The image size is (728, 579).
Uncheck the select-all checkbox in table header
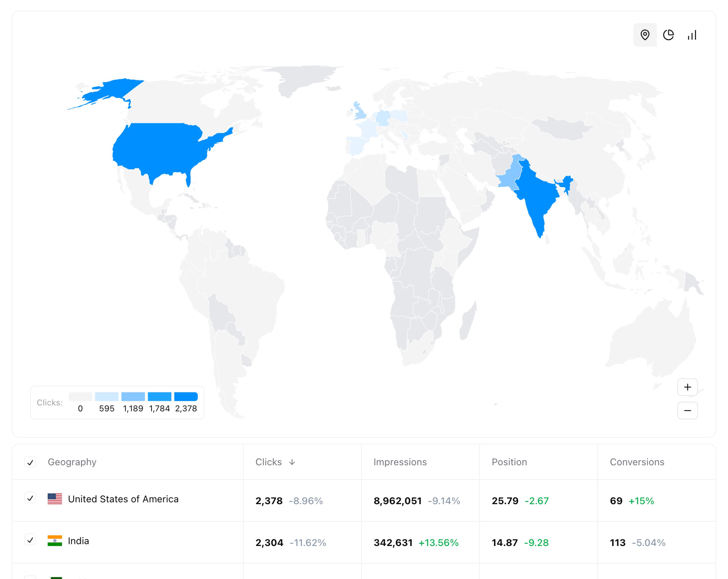coord(30,462)
